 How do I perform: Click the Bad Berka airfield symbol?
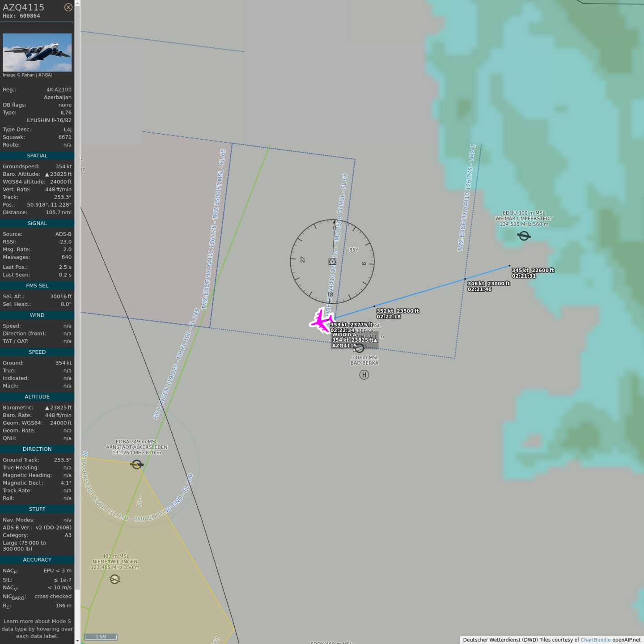360,348
